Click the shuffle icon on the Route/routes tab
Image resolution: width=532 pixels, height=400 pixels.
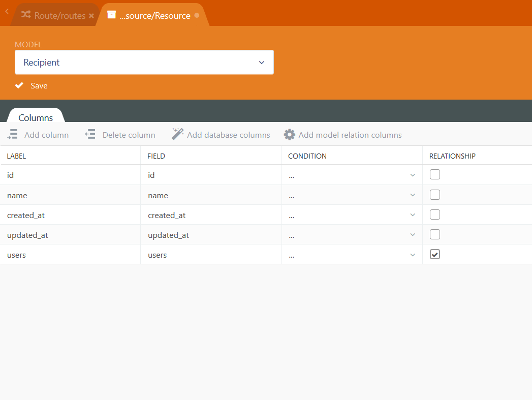(x=26, y=15)
